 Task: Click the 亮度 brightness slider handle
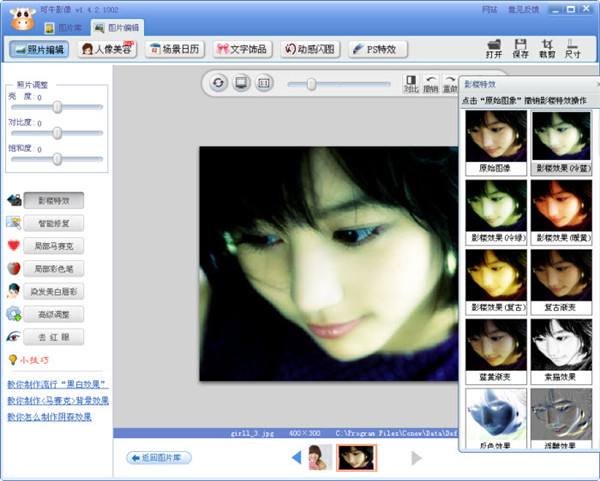[x=57, y=106]
